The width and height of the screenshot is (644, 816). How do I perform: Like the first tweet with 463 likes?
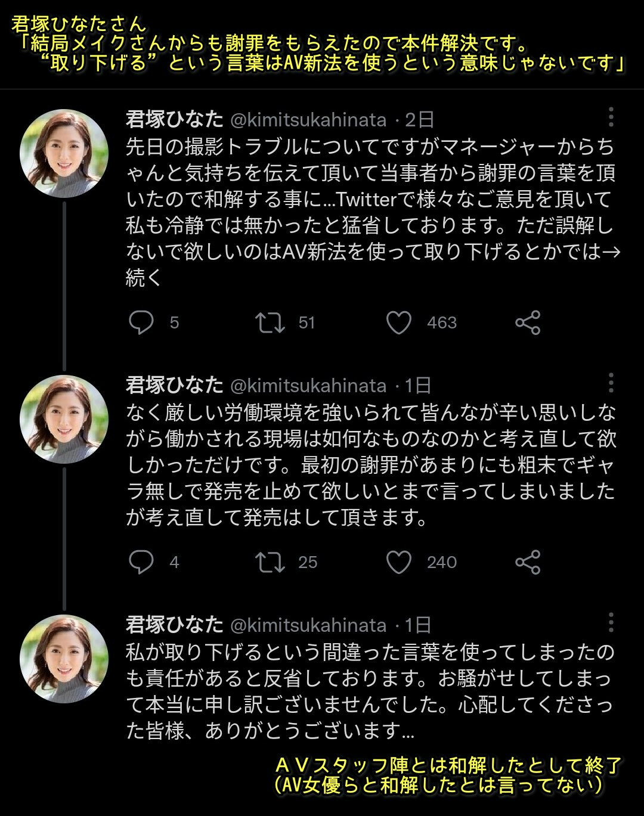[x=399, y=322]
